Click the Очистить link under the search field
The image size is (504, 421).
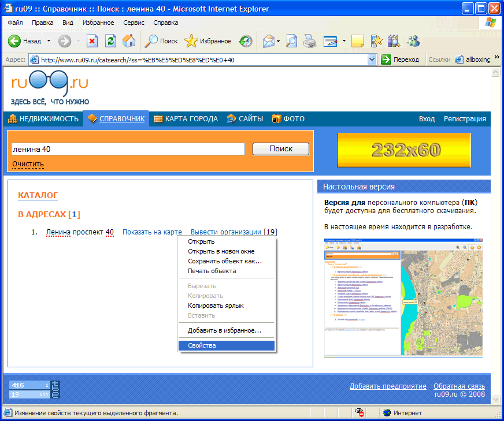pyautogui.click(x=28, y=165)
